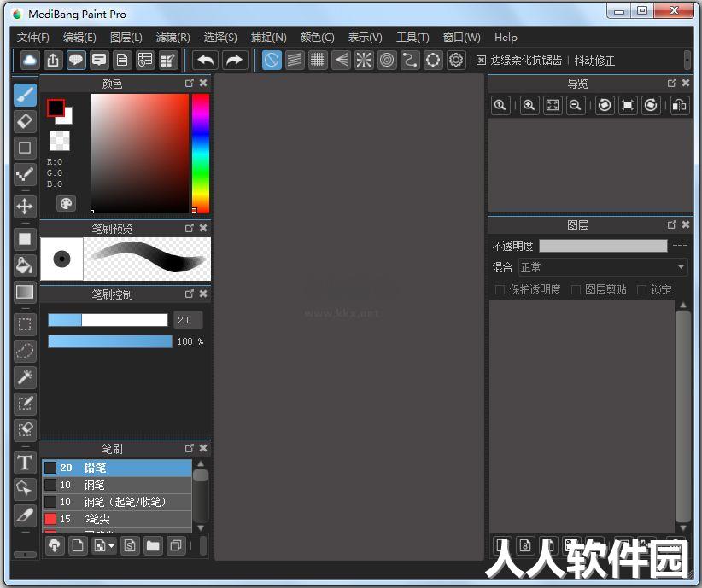Select the Gradient tool
The height and width of the screenshot is (588, 702).
(x=25, y=292)
